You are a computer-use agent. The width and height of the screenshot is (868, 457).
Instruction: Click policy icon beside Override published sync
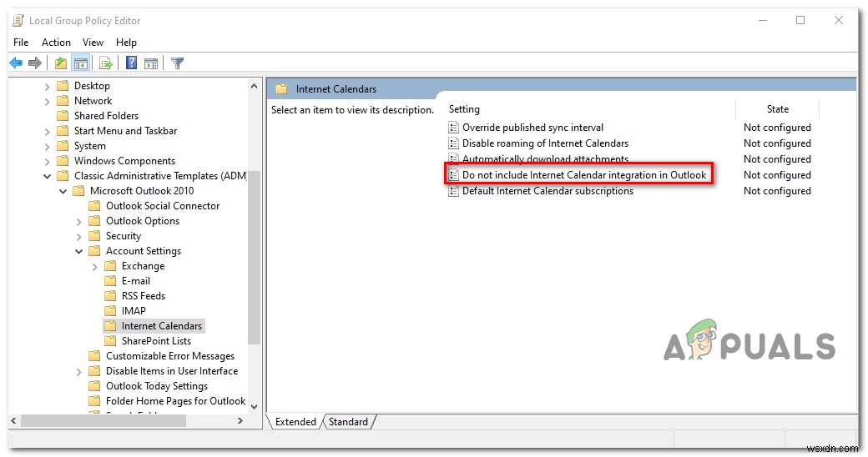pyautogui.click(x=453, y=128)
